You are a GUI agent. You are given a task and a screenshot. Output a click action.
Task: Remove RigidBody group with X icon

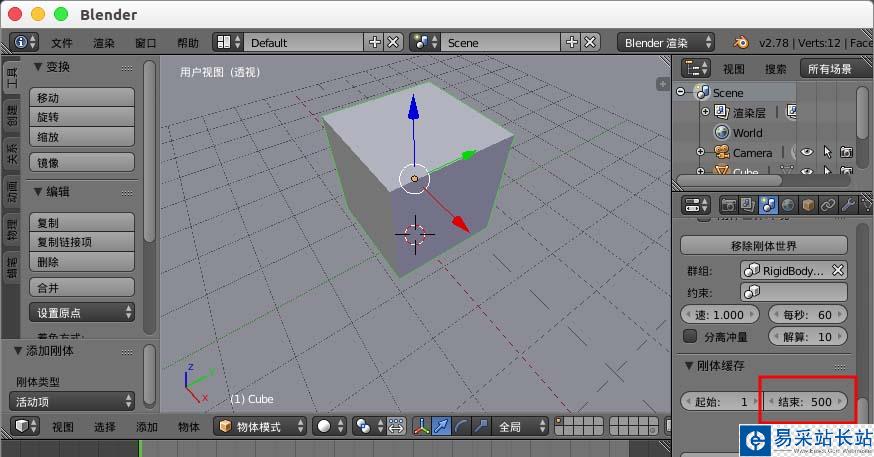[837, 270]
